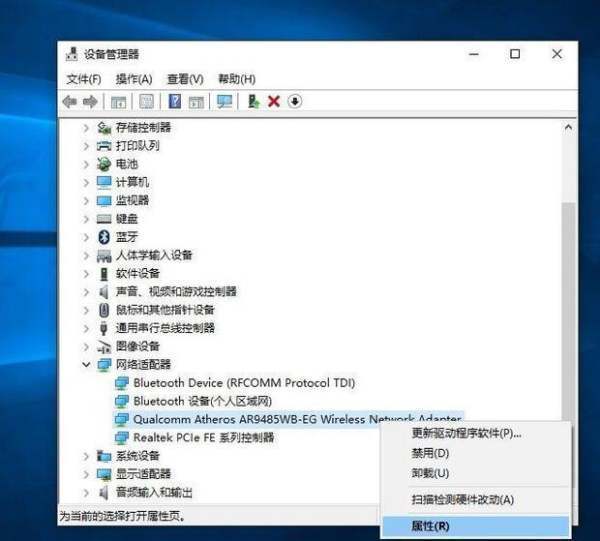The width and height of the screenshot is (600, 541).
Task: Select Realtek PCIe FE 系列控制器 entry
Action: coord(204,438)
